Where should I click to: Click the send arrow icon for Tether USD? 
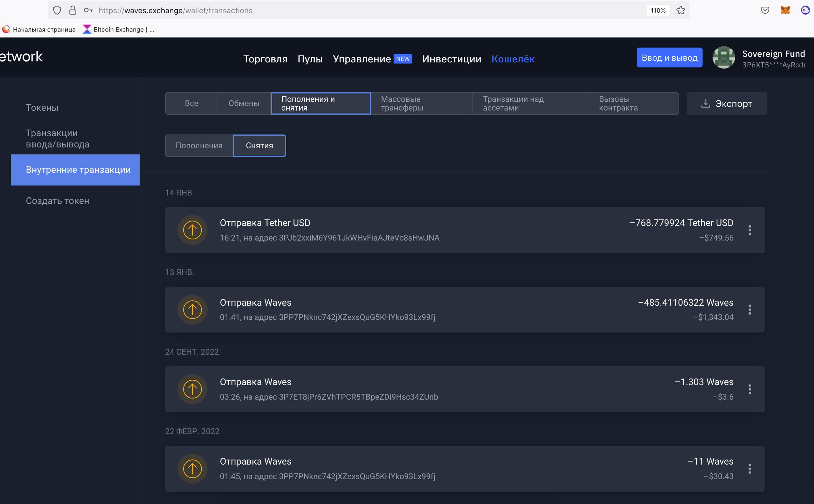[x=192, y=230]
